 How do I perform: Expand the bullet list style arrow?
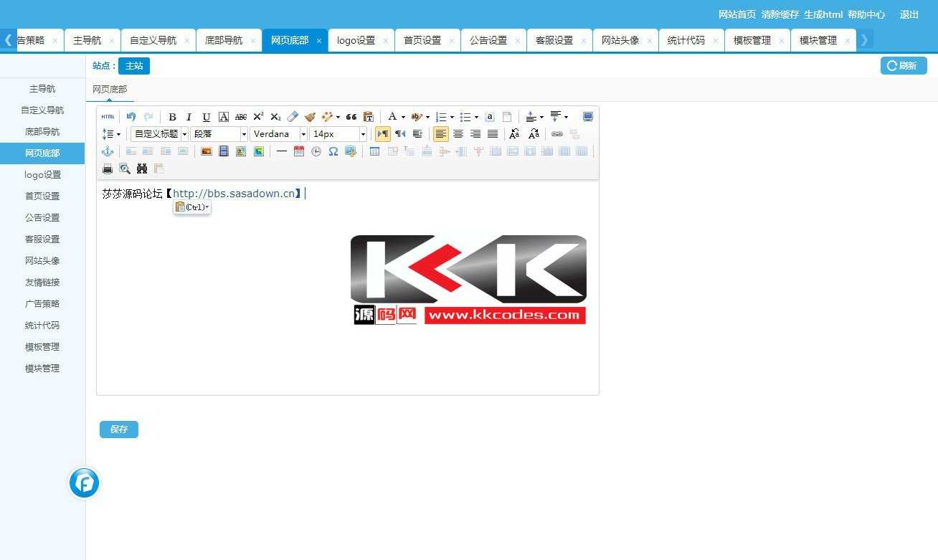[476, 117]
